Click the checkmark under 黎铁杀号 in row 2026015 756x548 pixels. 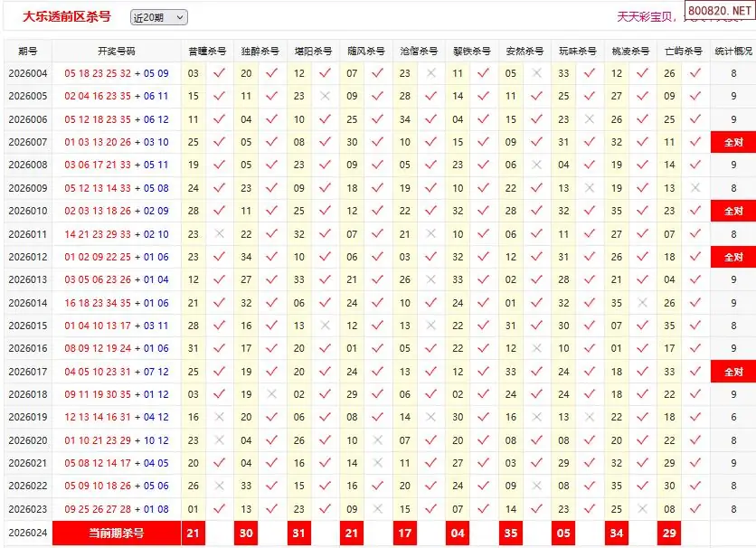[484, 326]
